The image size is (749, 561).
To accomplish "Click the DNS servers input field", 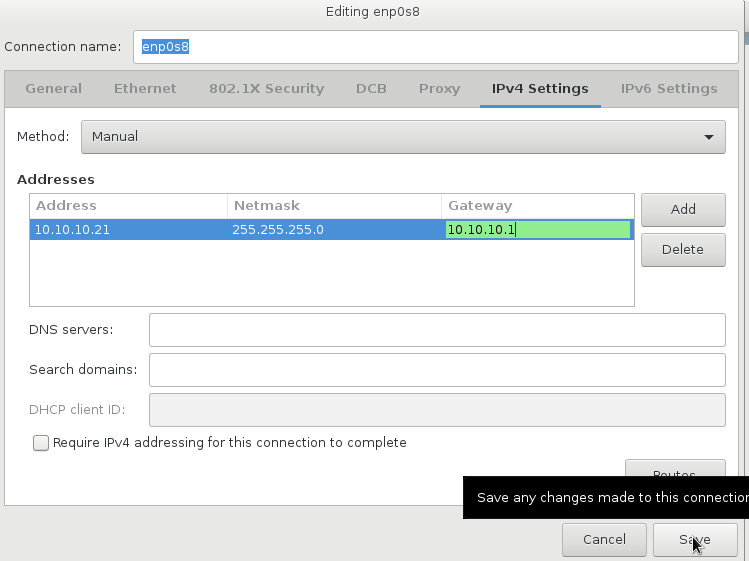I will (436, 330).
